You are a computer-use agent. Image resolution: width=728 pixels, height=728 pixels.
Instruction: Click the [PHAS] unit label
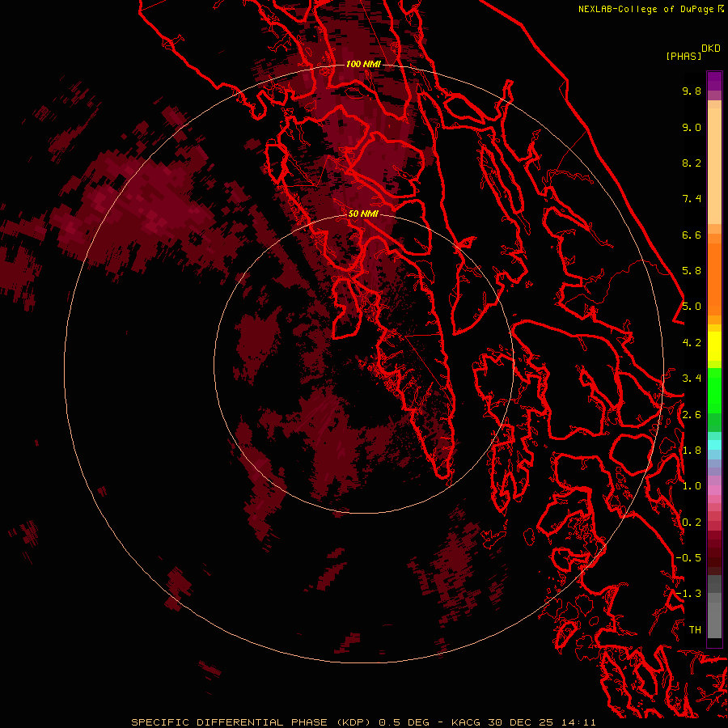684,56
